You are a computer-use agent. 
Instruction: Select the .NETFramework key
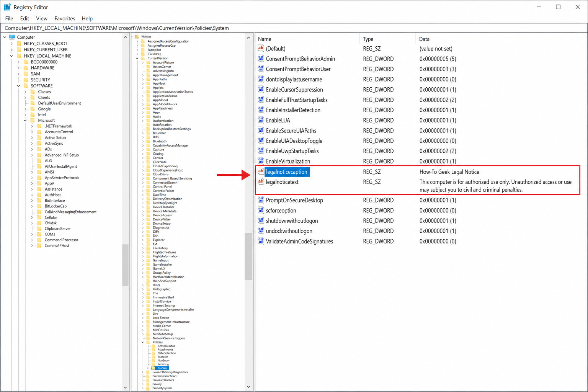58,126
